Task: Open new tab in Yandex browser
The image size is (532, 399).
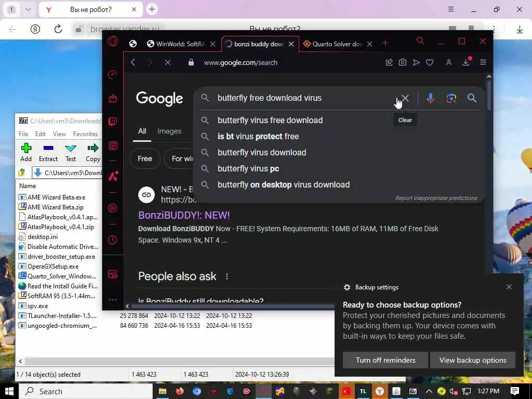Action: [x=152, y=9]
